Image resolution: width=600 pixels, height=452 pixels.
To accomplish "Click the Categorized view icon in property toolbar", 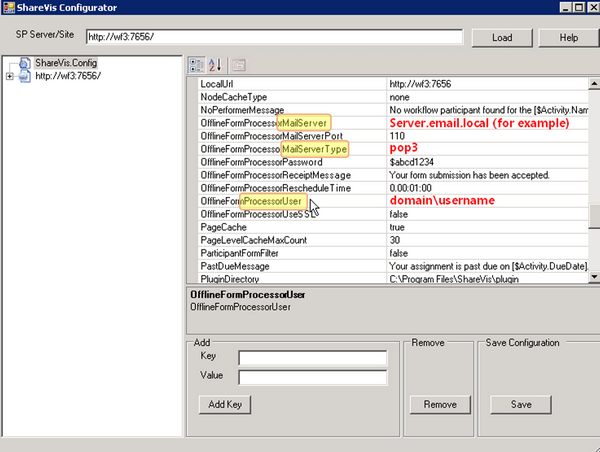I will [x=197, y=65].
